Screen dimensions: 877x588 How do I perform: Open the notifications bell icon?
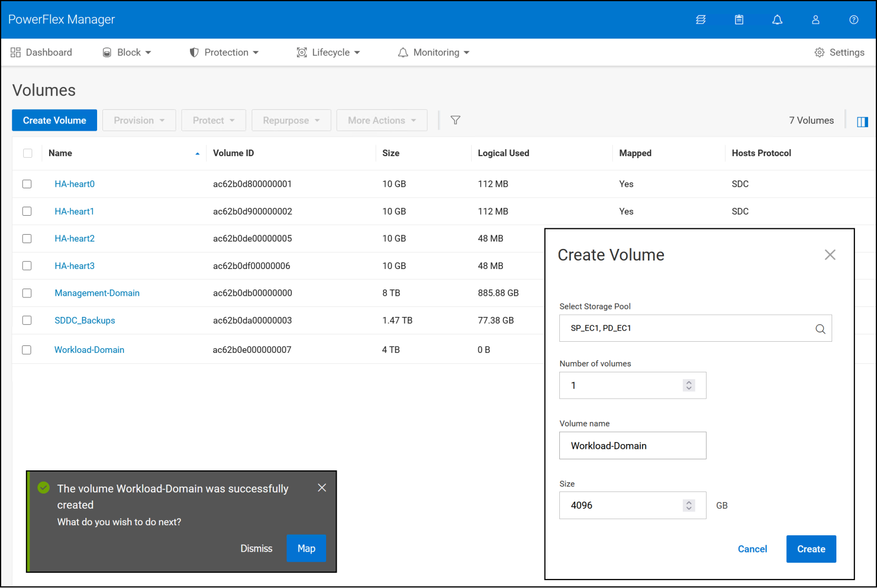tap(777, 20)
